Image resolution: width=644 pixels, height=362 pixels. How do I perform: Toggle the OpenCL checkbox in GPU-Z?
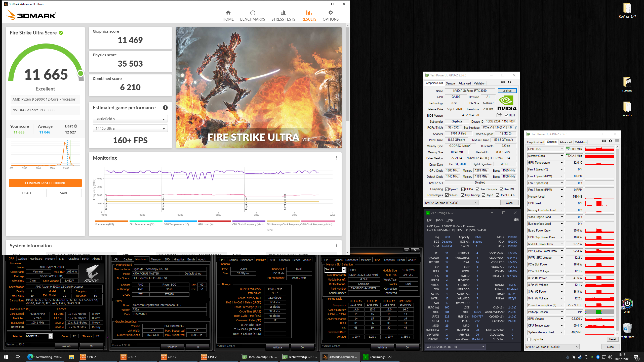pyautogui.click(x=447, y=189)
